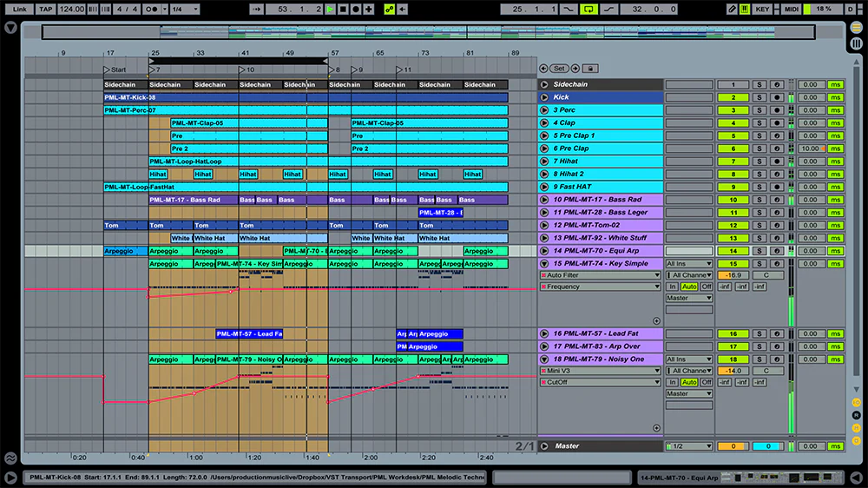Click the Set locator button
This screenshot has width=868, height=488.
coord(560,68)
